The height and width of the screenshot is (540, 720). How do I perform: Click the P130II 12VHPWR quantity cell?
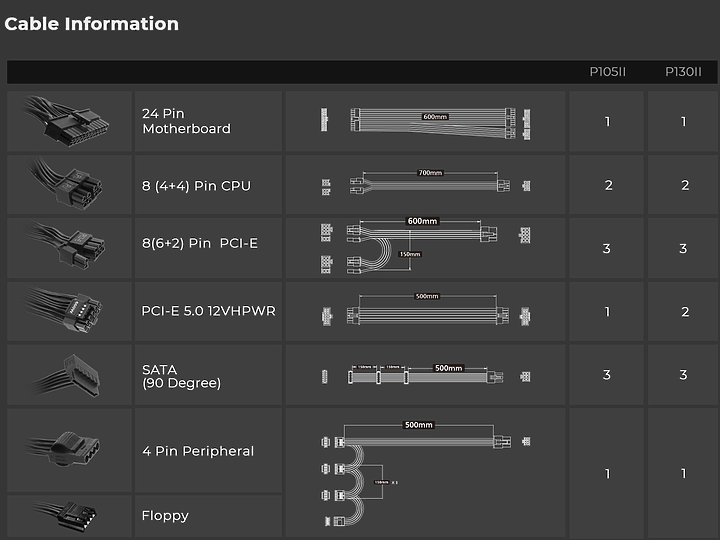683,311
